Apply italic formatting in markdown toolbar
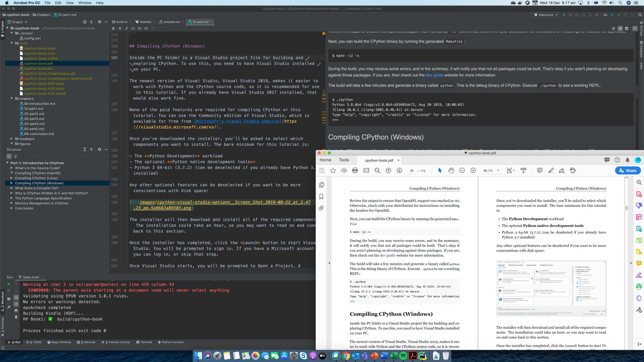The image size is (644, 362). coord(126,28)
